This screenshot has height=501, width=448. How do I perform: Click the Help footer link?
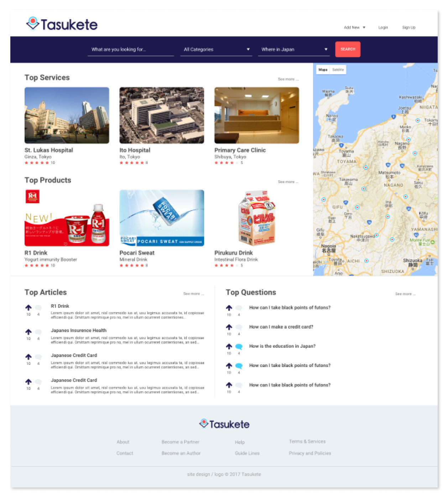pyautogui.click(x=240, y=442)
